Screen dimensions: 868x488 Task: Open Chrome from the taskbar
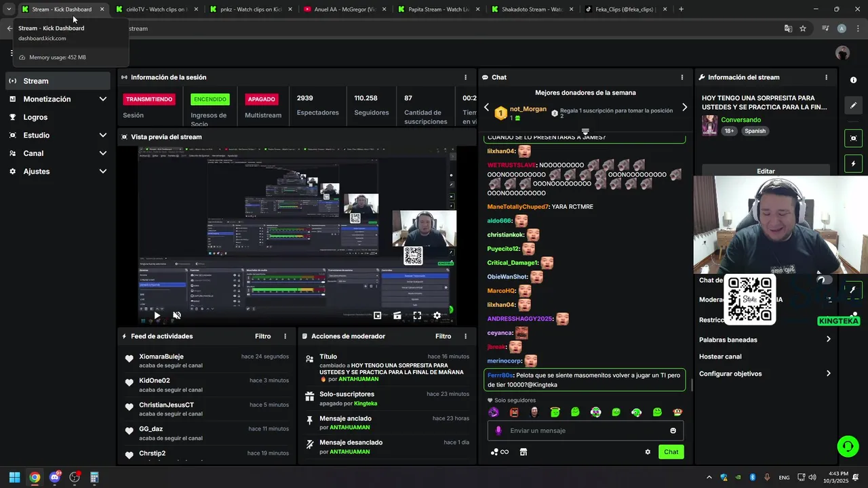coord(35,477)
